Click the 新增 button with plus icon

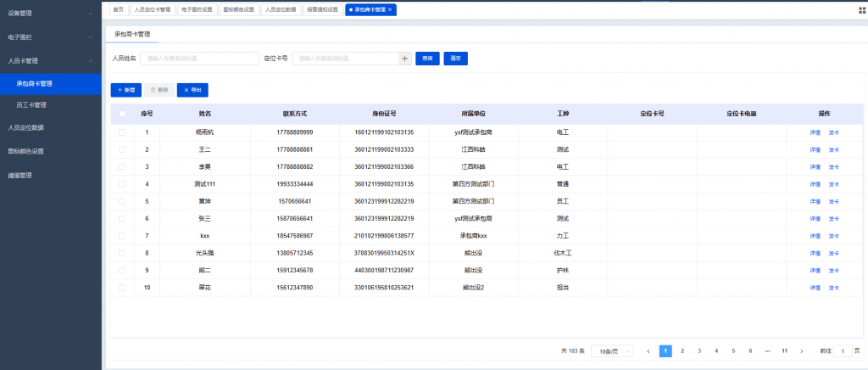pos(125,89)
